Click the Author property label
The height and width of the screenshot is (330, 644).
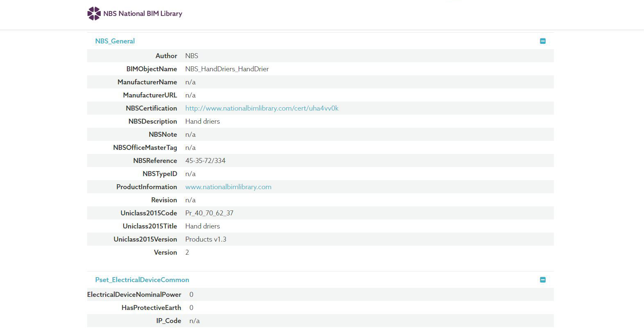(166, 56)
